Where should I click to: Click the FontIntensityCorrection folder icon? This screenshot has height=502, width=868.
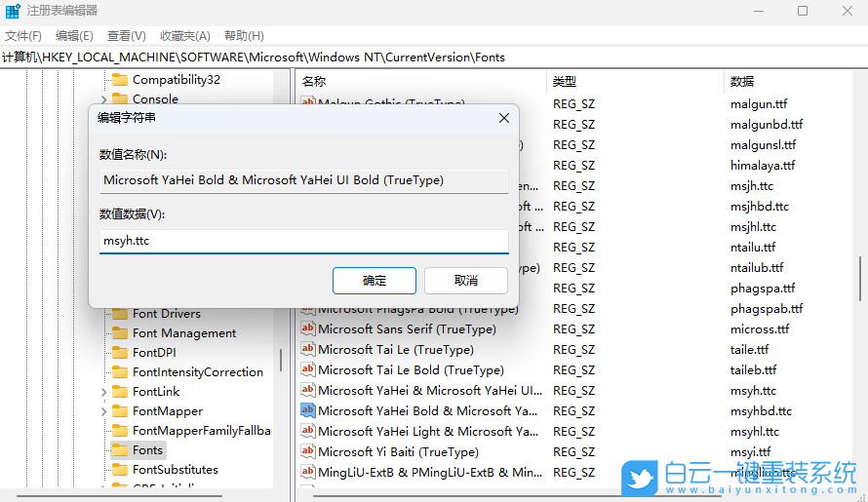click(120, 372)
